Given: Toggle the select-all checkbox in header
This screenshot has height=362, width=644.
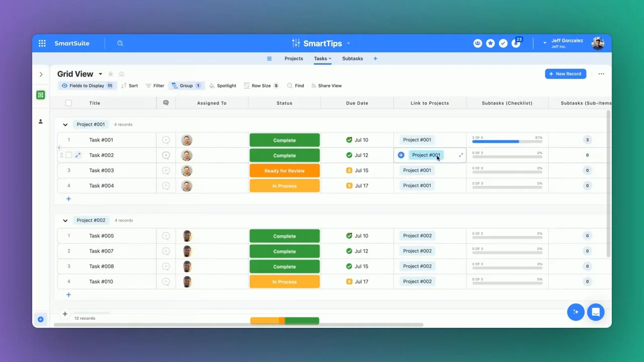Looking at the screenshot, I should click(68, 103).
